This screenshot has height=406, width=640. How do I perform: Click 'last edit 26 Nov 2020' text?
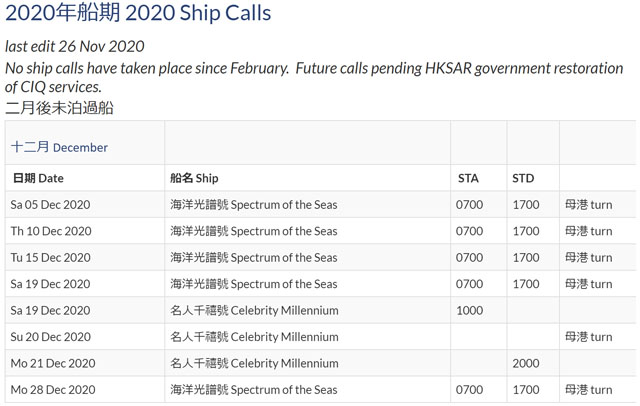(75, 47)
